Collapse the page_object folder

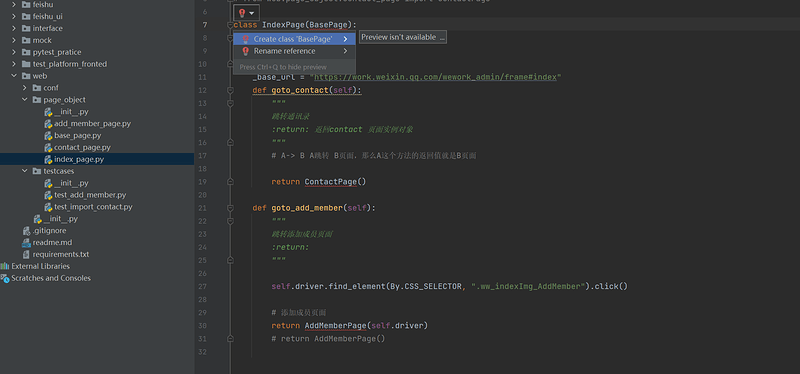coord(24,99)
